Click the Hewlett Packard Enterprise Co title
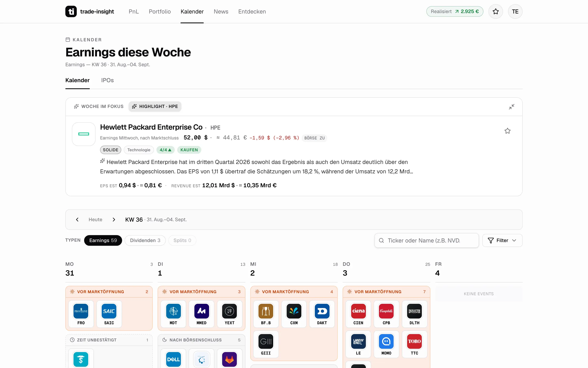The height and width of the screenshot is (368, 588). [x=151, y=127]
